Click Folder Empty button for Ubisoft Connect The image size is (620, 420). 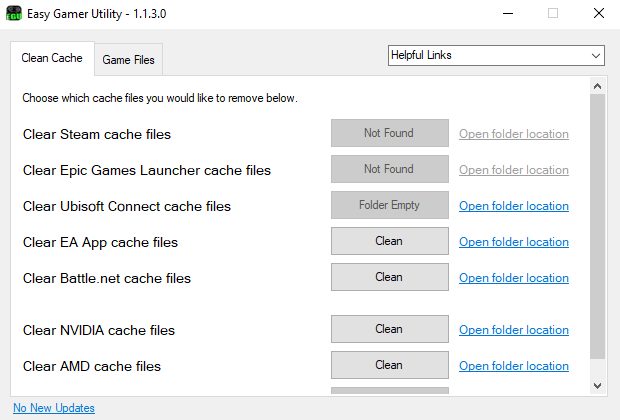pos(390,205)
